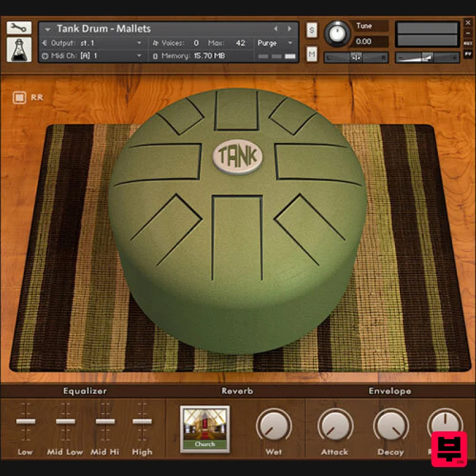Click the AUX sends icon
The image size is (476, 476).
468,43
